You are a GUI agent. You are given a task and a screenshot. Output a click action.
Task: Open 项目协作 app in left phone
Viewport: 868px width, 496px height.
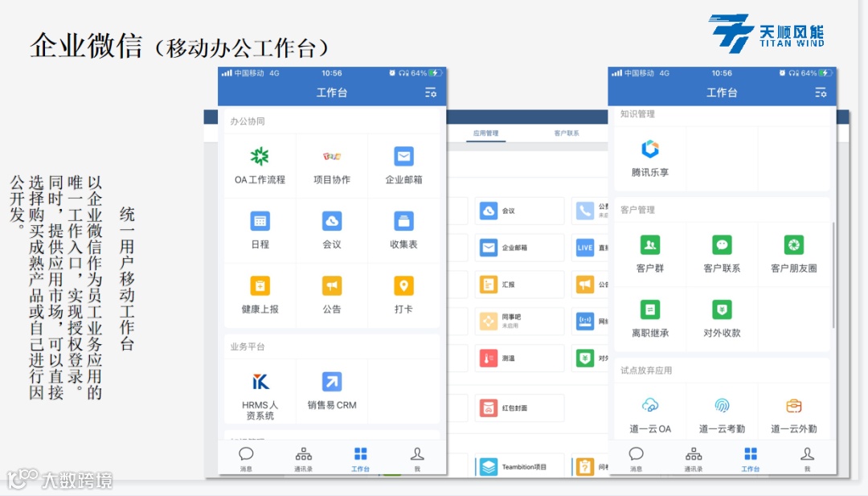point(332,166)
